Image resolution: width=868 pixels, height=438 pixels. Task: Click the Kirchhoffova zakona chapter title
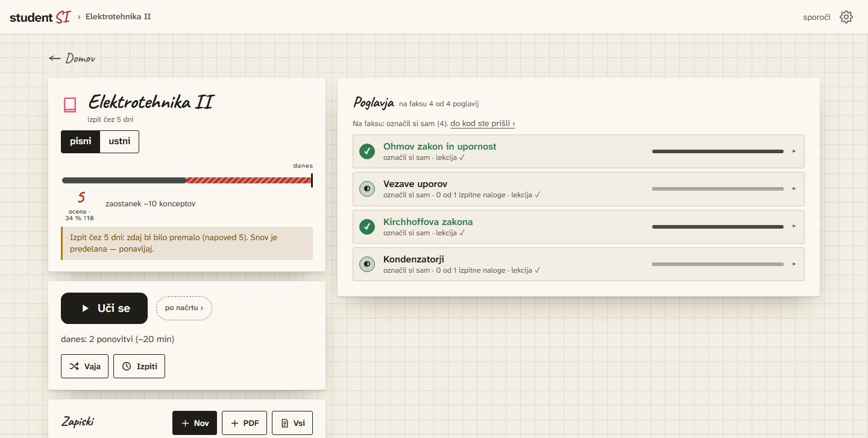[428, 221]
